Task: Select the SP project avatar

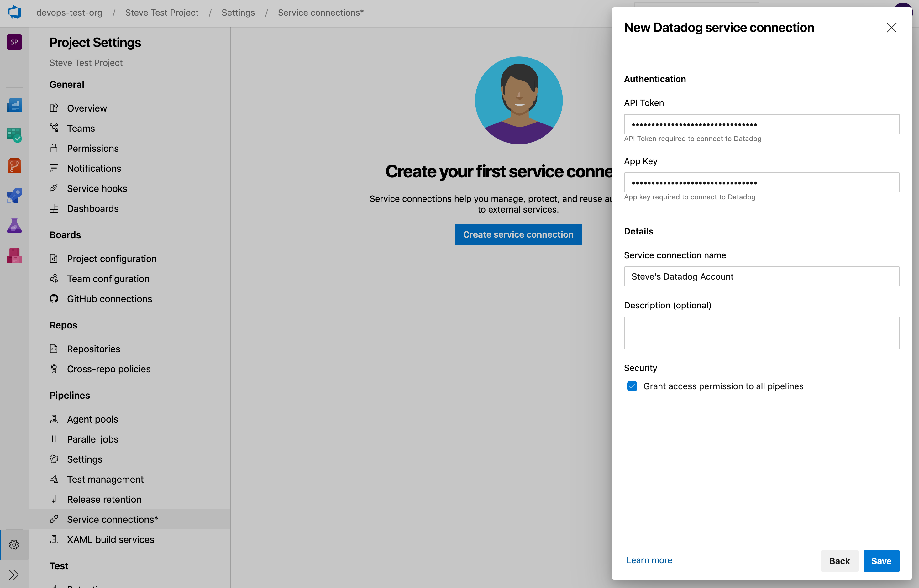Action: click(14, 42)
